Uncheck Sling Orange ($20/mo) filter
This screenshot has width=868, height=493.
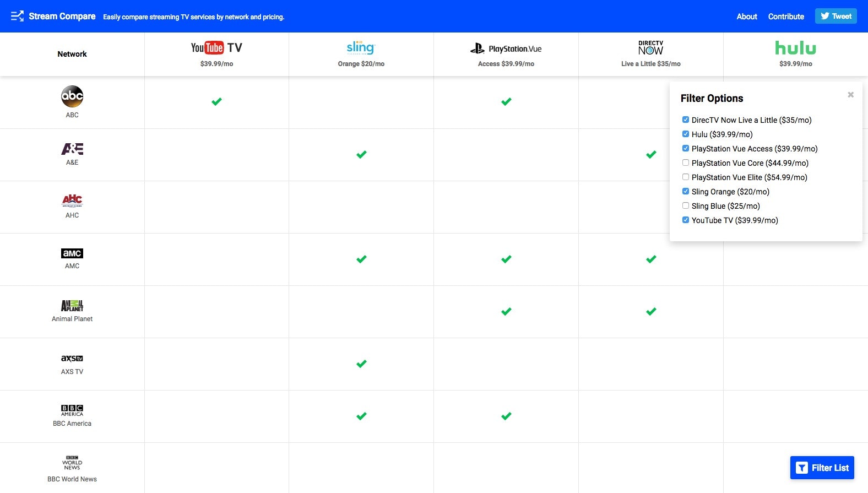tap(686, 191)
